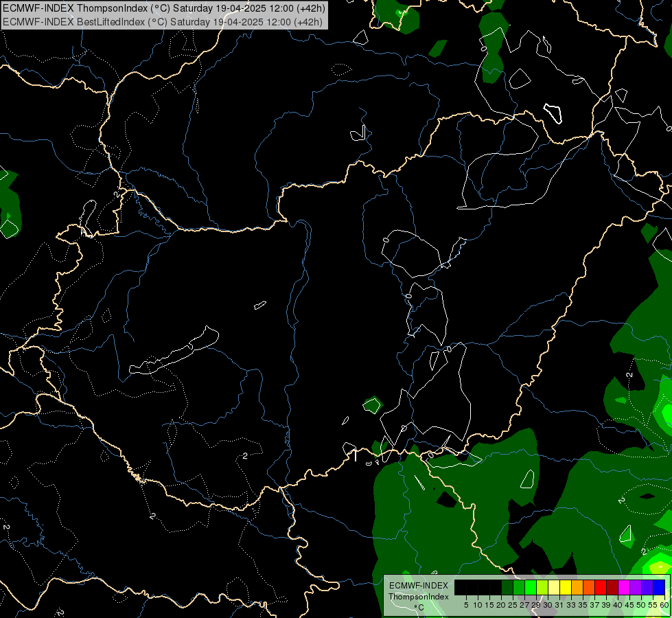Click the BestLiftedIndex forecast title line
Image resolution: width=672 pixels, height=618 pixels.
point(163,22)
